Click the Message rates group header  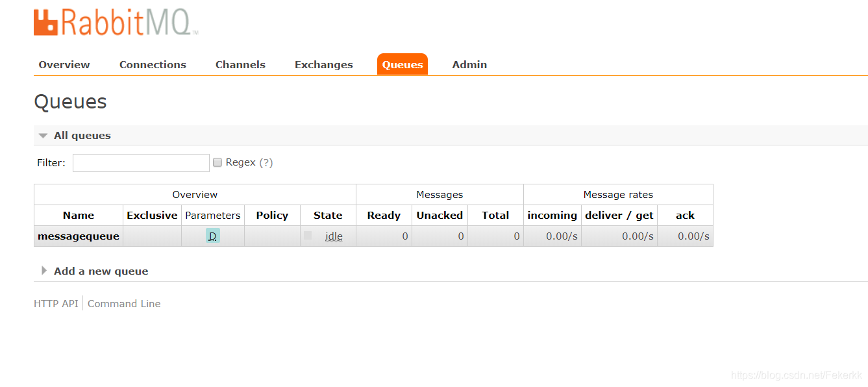pos(618,195)
